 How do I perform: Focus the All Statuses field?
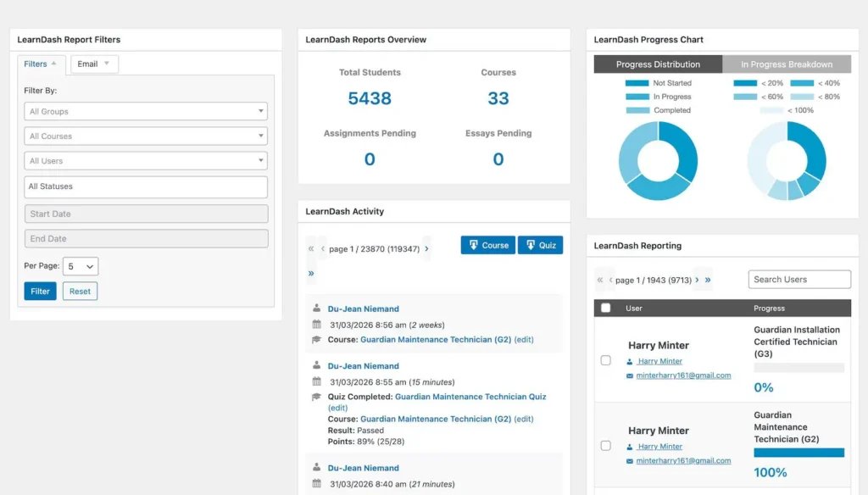pos(146,187)
